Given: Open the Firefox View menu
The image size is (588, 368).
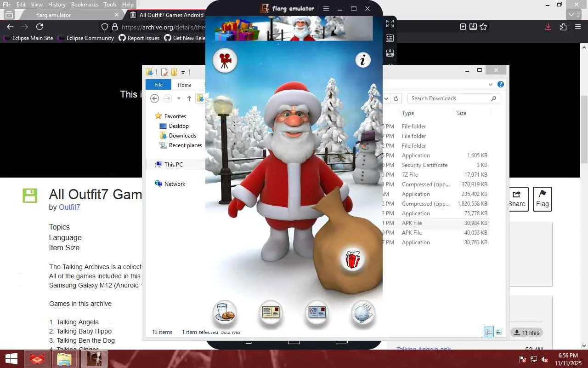Looking at the screenshot, I should [x=37, y=5].
